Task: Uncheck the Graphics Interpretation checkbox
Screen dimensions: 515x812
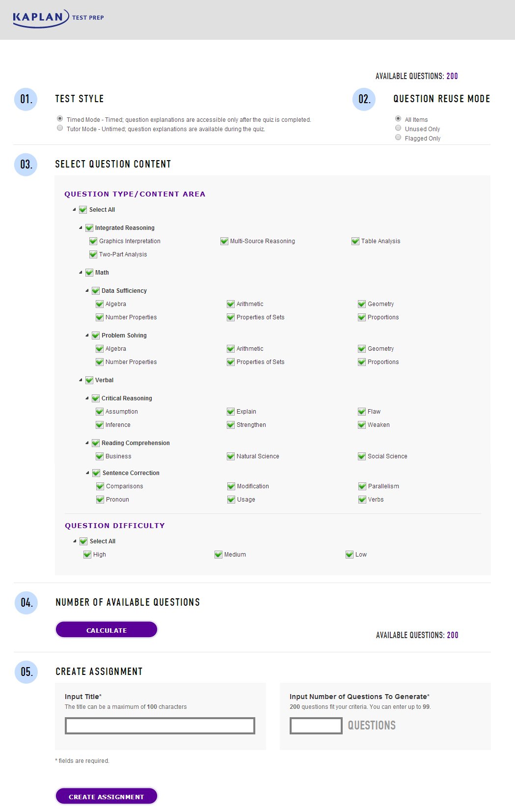Action: click(93, 241)
